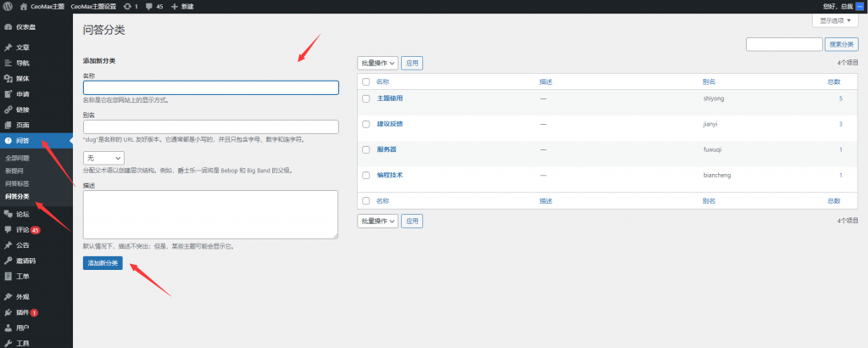Open the 插件 plugins icon in sidebar
868x348 pixels.
pyautogui.click(x=8, y=312)
